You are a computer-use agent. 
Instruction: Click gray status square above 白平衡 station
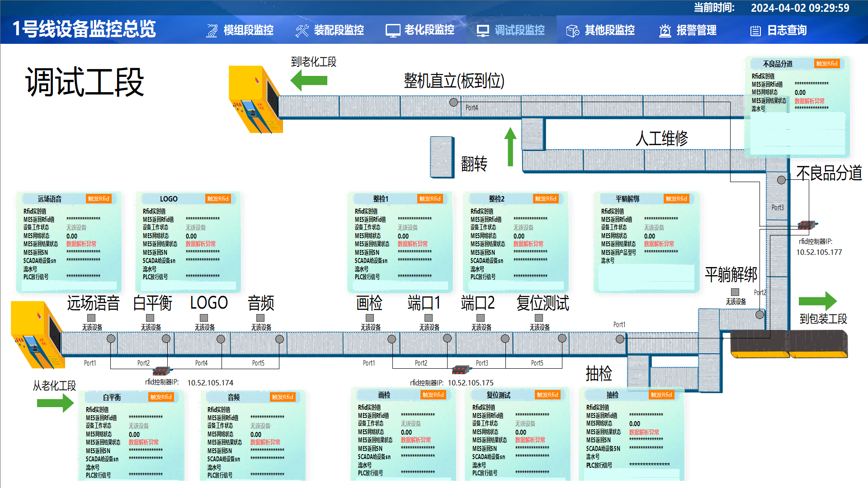pyautogui.click(x=150, y=318)
